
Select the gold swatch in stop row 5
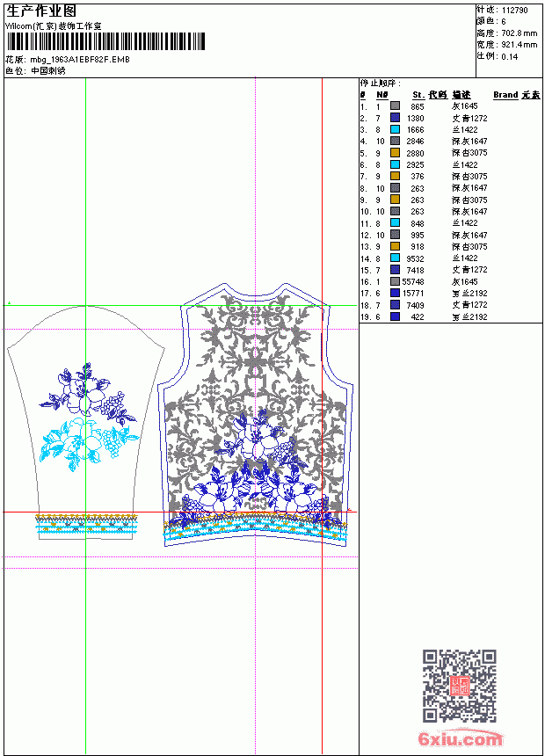tap(395, 153)
